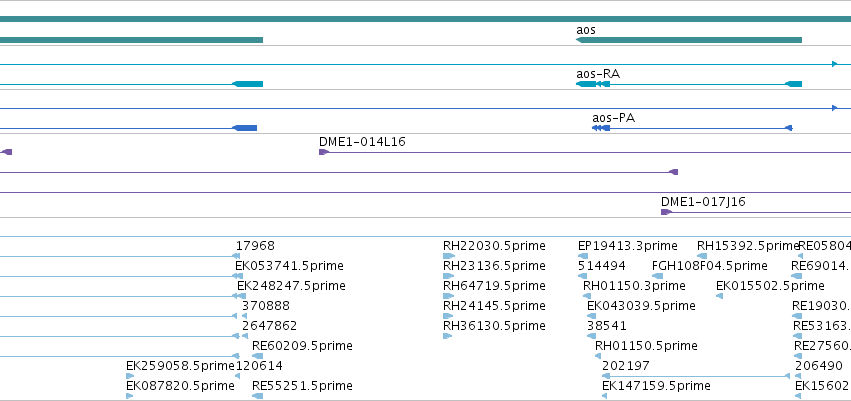
Task: Click EK043039.5prime EST label
Action: [641, 306]
